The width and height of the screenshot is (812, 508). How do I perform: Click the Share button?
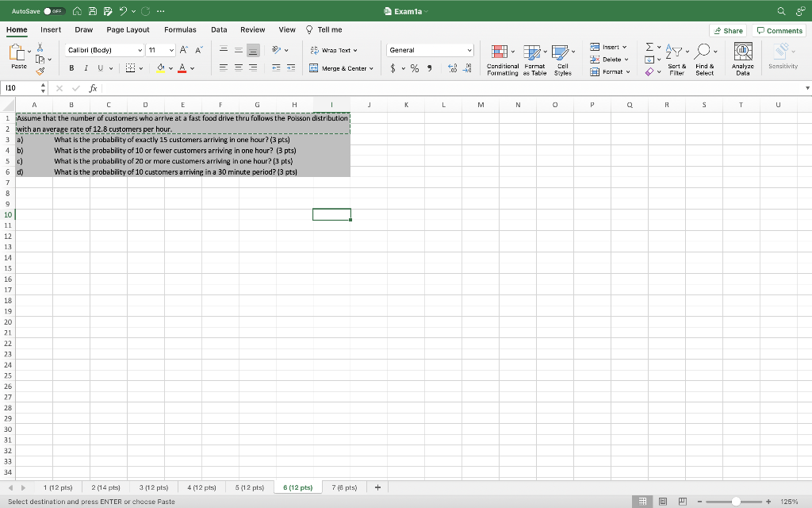pyautogui.click(x=728, y=29)
